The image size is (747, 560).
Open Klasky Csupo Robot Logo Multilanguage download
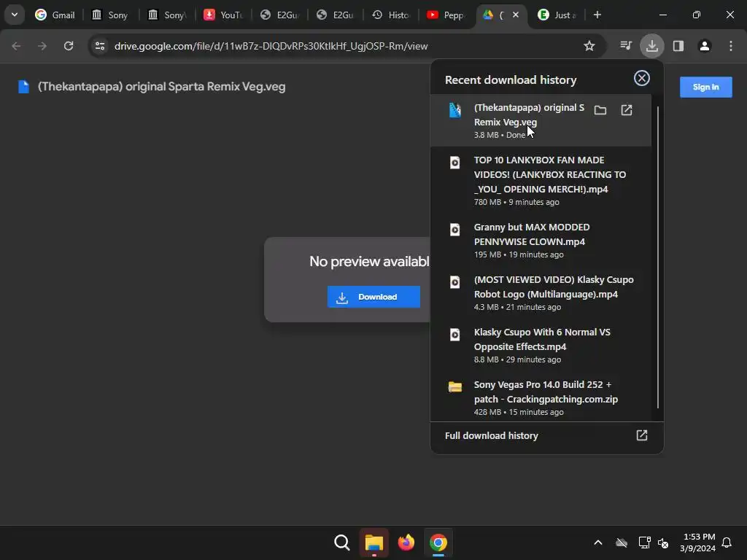[541, 292]
